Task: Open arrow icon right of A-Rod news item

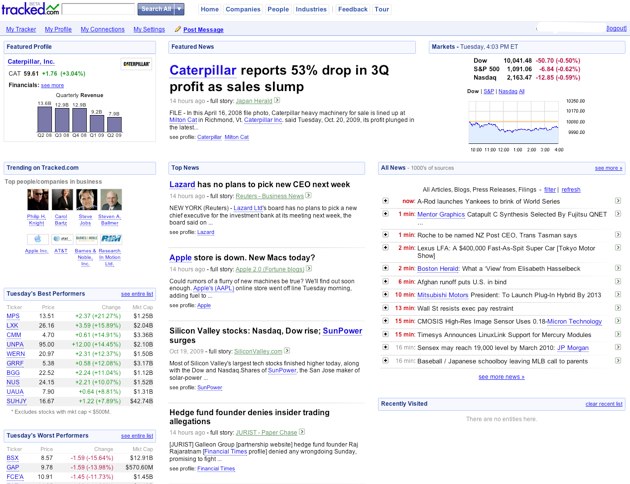Action: coord(618,200)
